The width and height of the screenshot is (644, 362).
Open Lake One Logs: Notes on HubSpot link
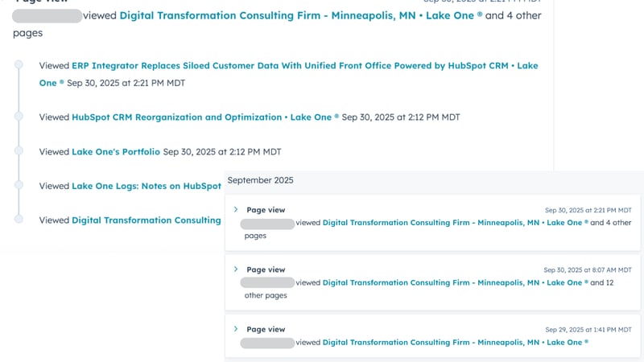(147, 186)
